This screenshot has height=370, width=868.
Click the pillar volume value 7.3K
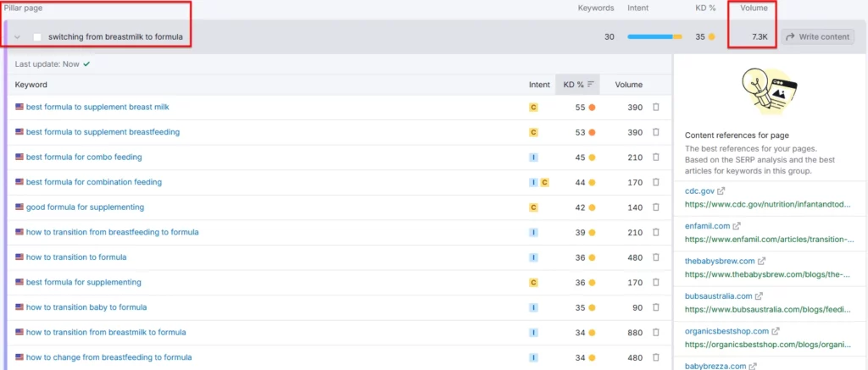pyautogui.click(x=759, y=37)
